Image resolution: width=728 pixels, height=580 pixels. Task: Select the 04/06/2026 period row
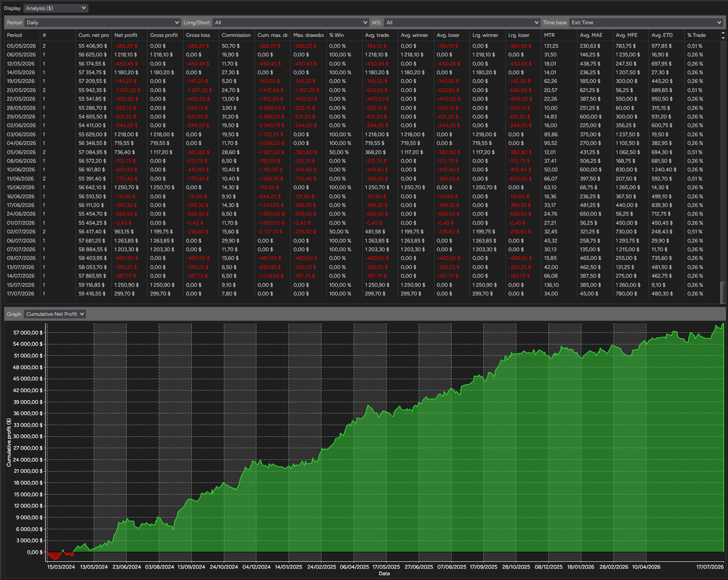(x=362, y=143)
